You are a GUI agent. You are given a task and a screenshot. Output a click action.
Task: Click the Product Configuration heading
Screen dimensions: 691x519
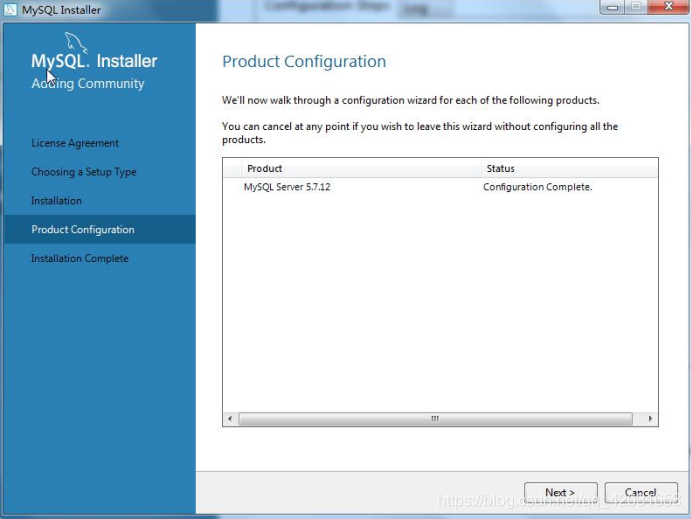point(304,62)
